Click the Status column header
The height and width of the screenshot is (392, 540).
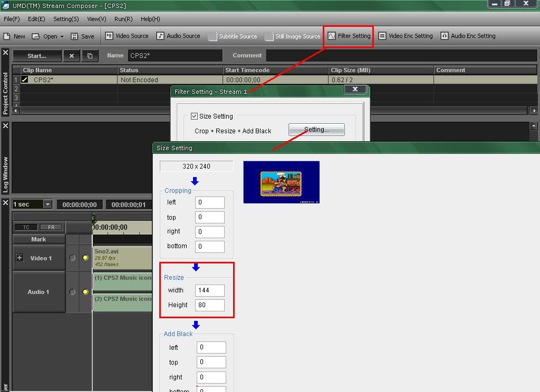(x=170, y=70)
